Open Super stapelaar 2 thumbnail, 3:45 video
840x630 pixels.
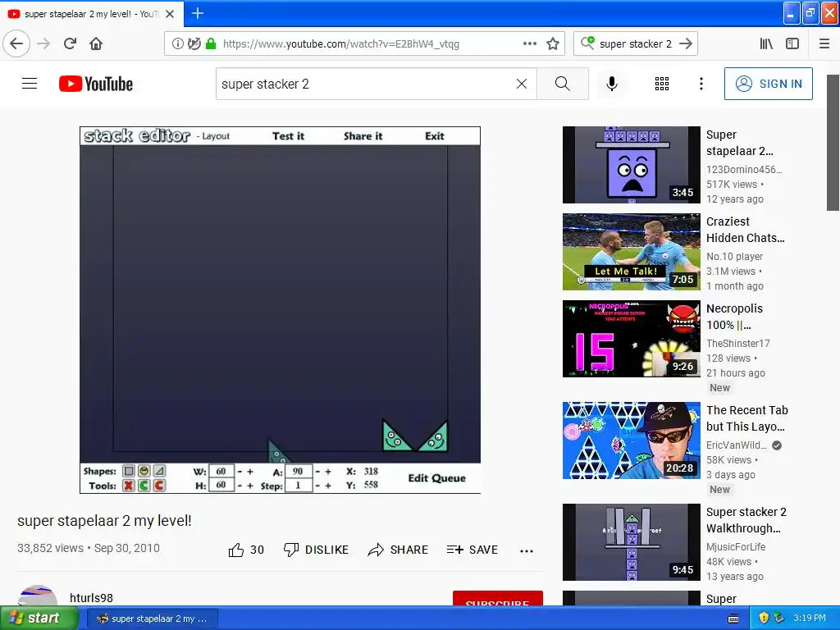coord(631,165)
